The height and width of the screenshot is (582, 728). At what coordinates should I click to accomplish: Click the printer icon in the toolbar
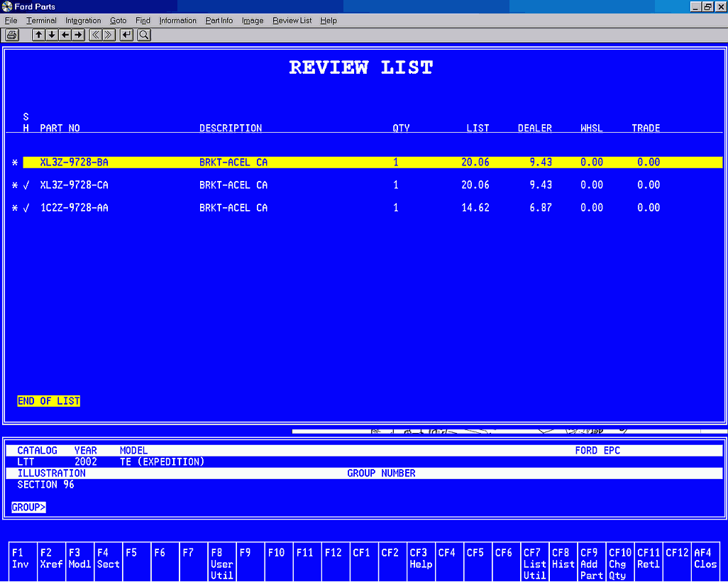(x=12, y=35)
